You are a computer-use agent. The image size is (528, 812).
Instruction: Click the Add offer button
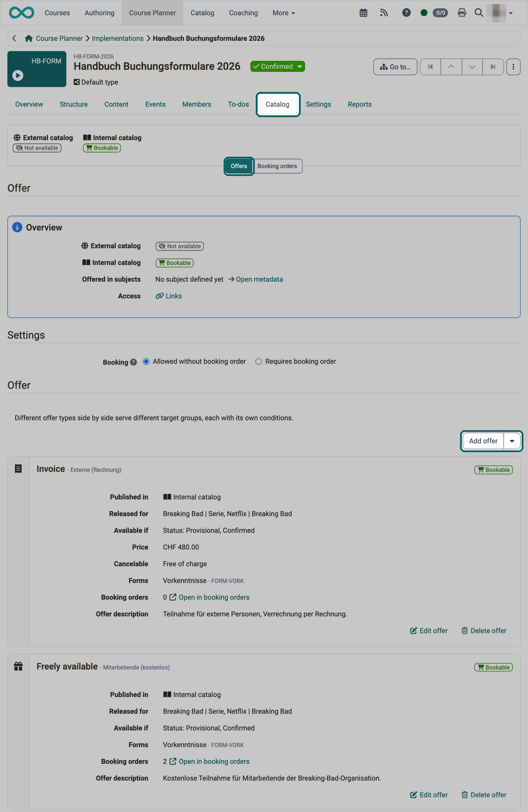click(x=483, y=441)
